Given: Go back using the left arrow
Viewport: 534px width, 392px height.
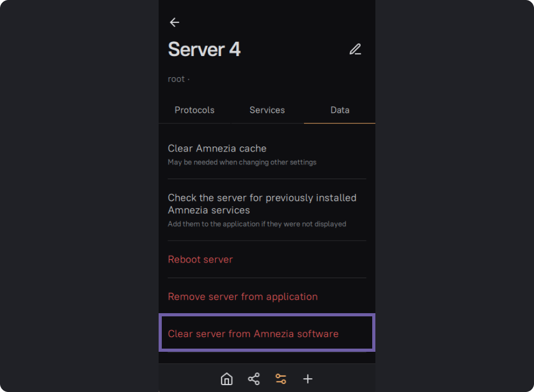Looking at the screenshot, I should pos(174,22).
